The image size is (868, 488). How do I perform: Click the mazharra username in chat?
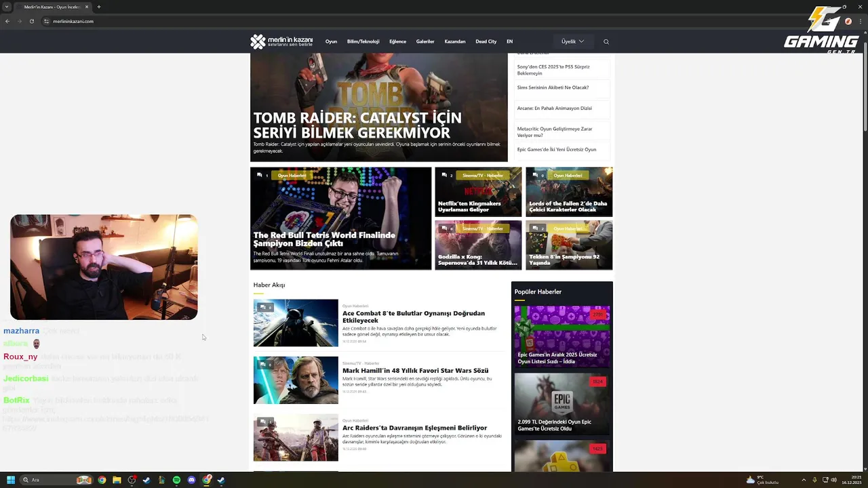(x=21, y=331)
